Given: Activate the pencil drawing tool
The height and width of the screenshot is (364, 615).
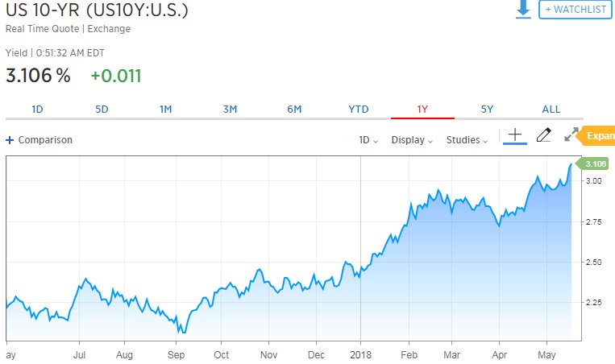Looking at the screenshot, I should coord(543,135).
